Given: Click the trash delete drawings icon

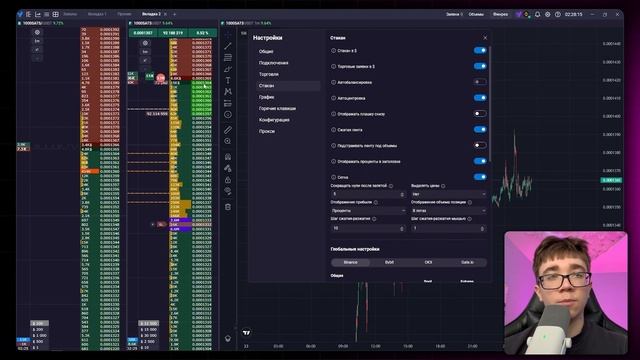Looking at the screenshot, I should click(x=228, y=207).
